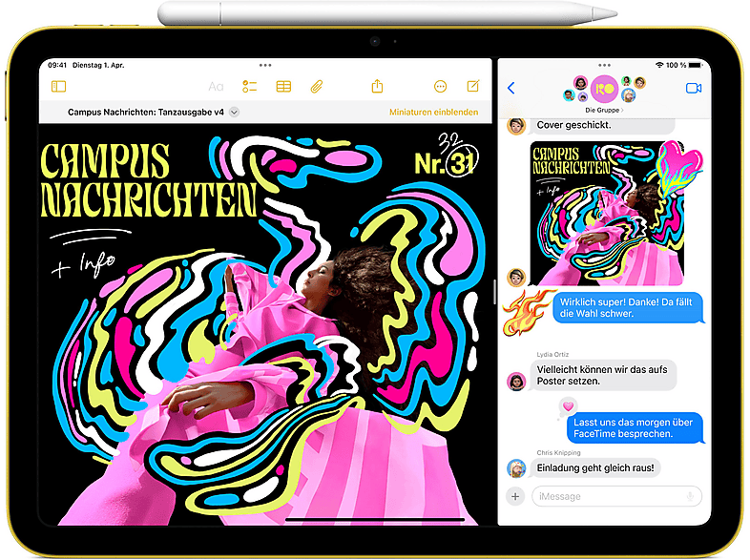
Task: Tap the microphone dictation icon in iMessage
Action: 689,496
